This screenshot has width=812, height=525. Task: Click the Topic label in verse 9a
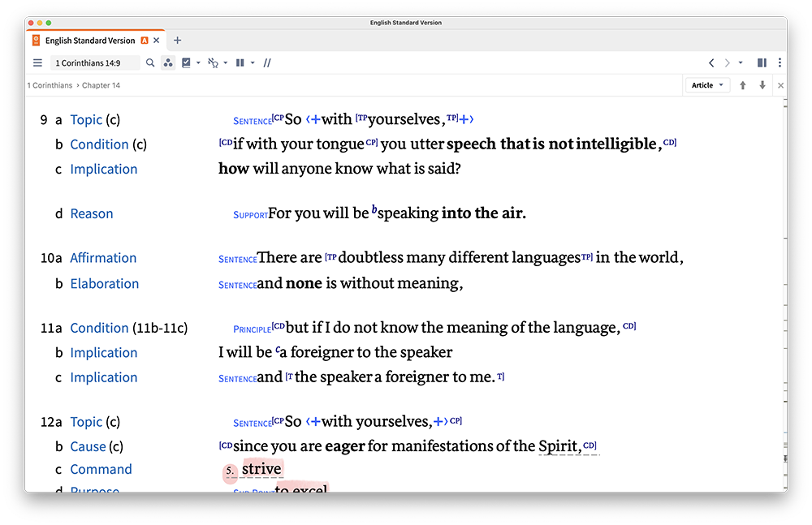[x=86, y=120]
